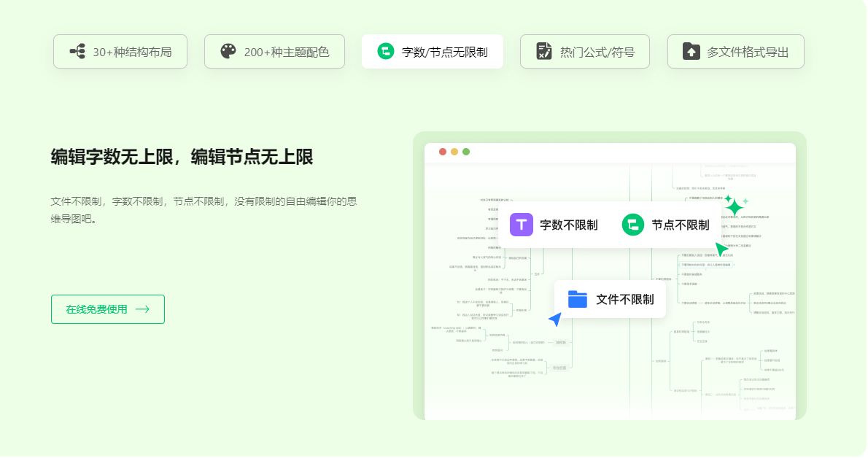This screenshot has height=458, width=868.
Task: Switch to the 多文件格式导出 feature tab
Action: click(x=735, y=51)
